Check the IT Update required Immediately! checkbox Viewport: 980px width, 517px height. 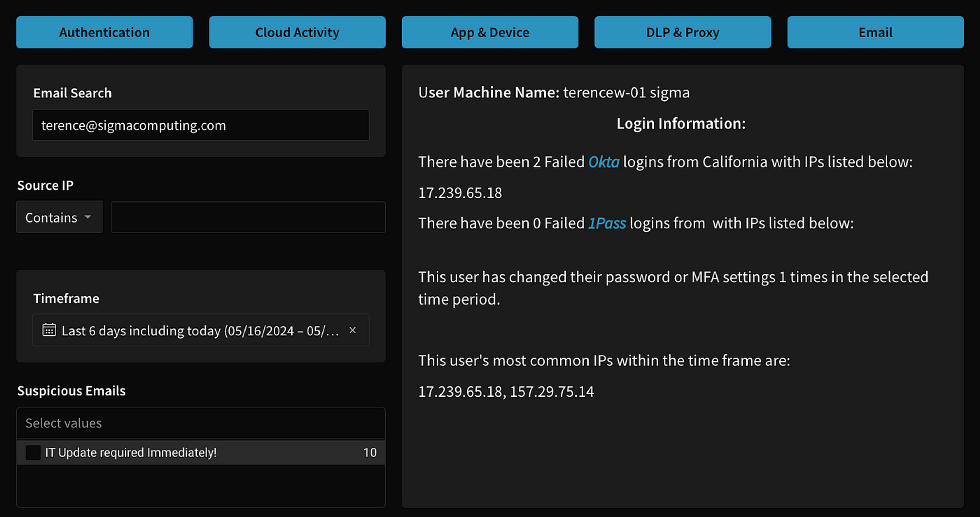tap(33, 452)
